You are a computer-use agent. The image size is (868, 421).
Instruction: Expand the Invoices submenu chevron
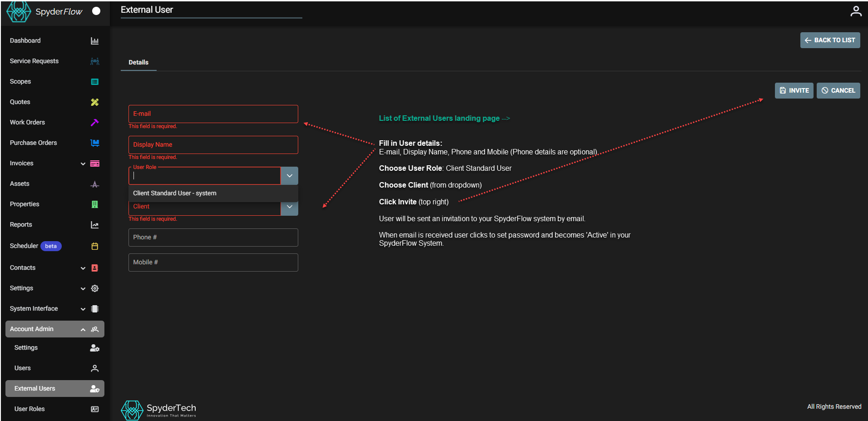[83, 163]
